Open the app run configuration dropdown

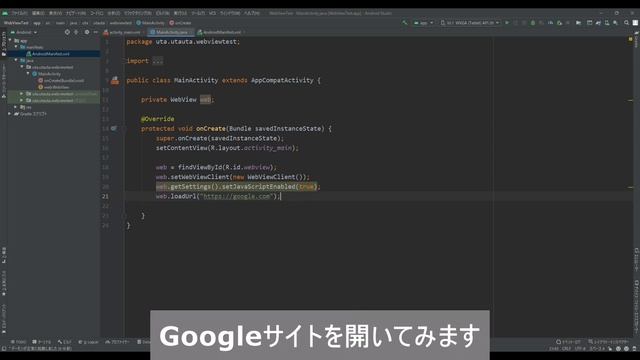423,23
